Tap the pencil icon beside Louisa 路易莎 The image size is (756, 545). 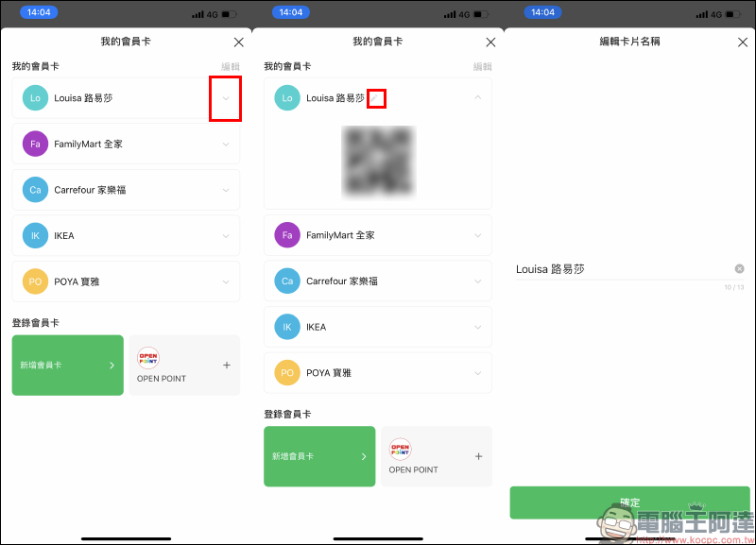[375, 98]
